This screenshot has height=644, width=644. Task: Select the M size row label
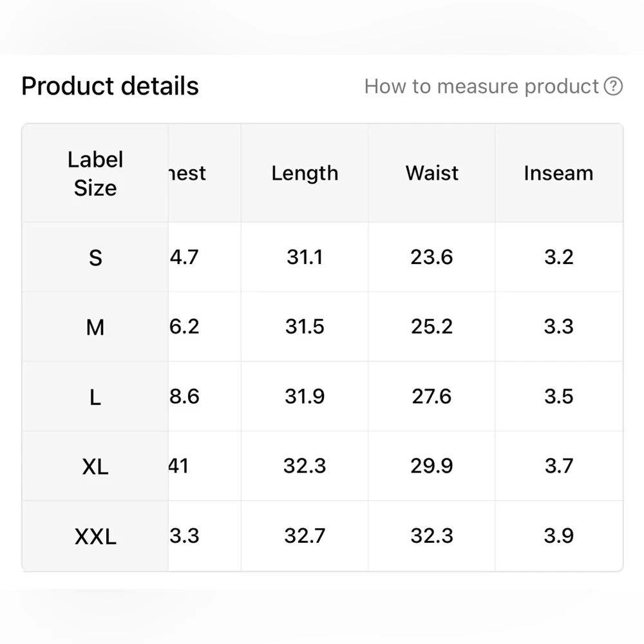[95, 327]
